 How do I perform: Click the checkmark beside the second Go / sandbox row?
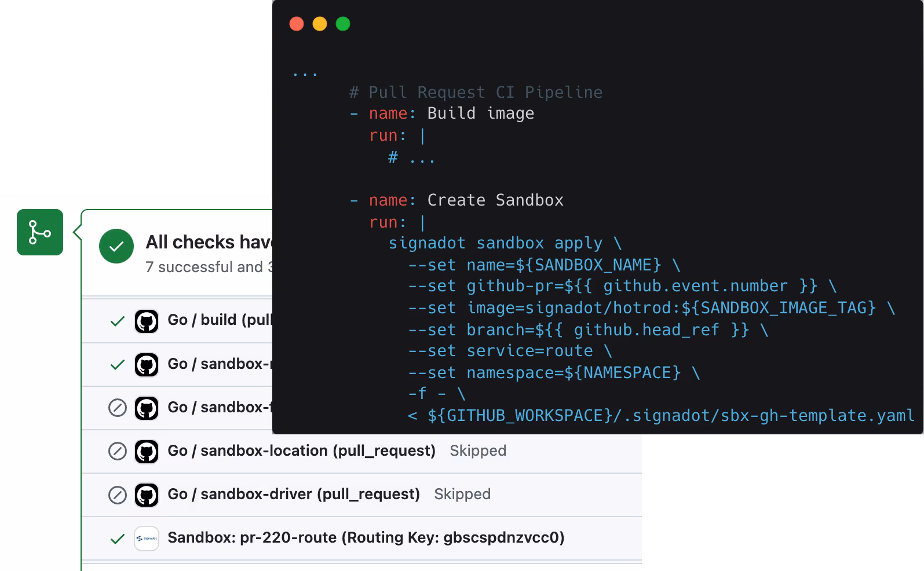click(118, 364)
